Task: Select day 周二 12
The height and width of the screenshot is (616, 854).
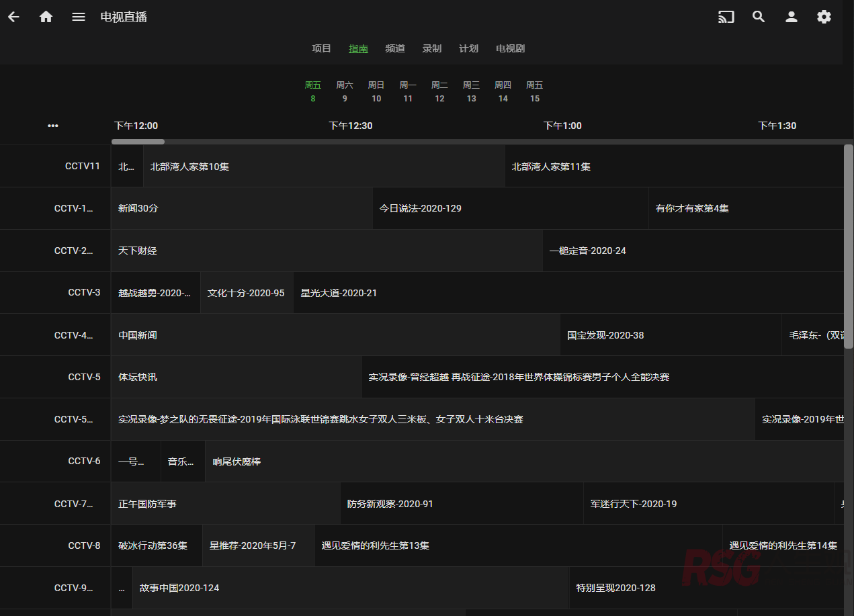Action: pos(439,91)
